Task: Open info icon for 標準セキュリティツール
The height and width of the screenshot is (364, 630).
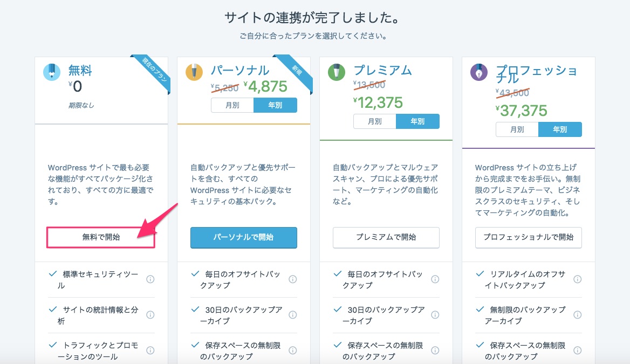Action: tap(150, 279)
